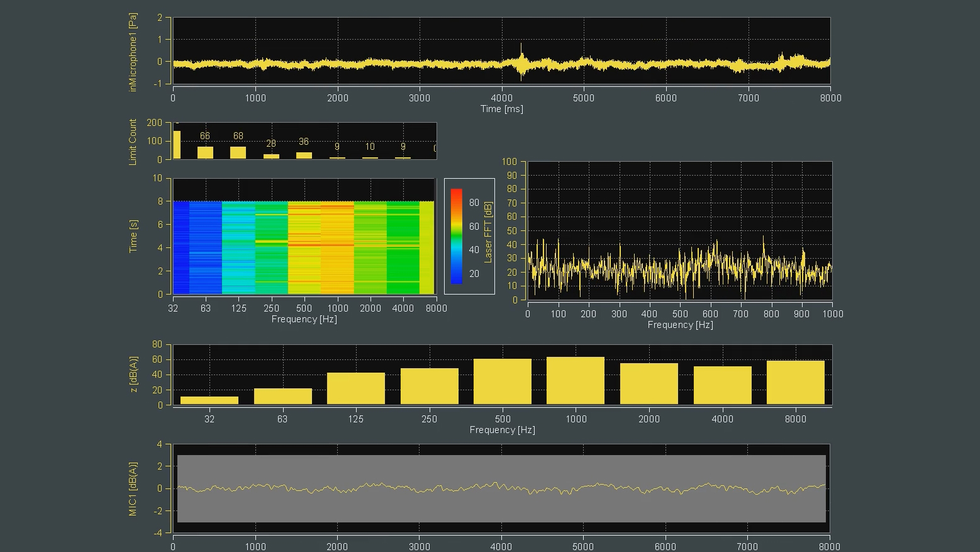Select the 1000 Hz octave band bar

[576, 380]
